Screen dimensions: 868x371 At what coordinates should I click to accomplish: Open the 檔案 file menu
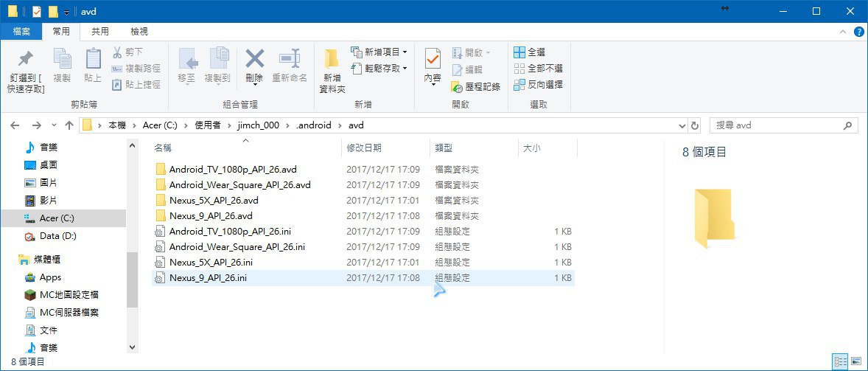[21, 32]
